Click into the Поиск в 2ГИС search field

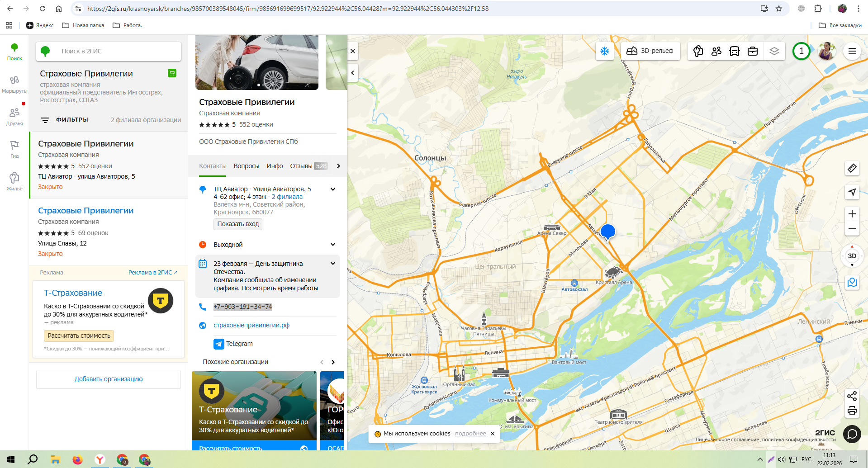pyautogui.click(x=109, y=51)
